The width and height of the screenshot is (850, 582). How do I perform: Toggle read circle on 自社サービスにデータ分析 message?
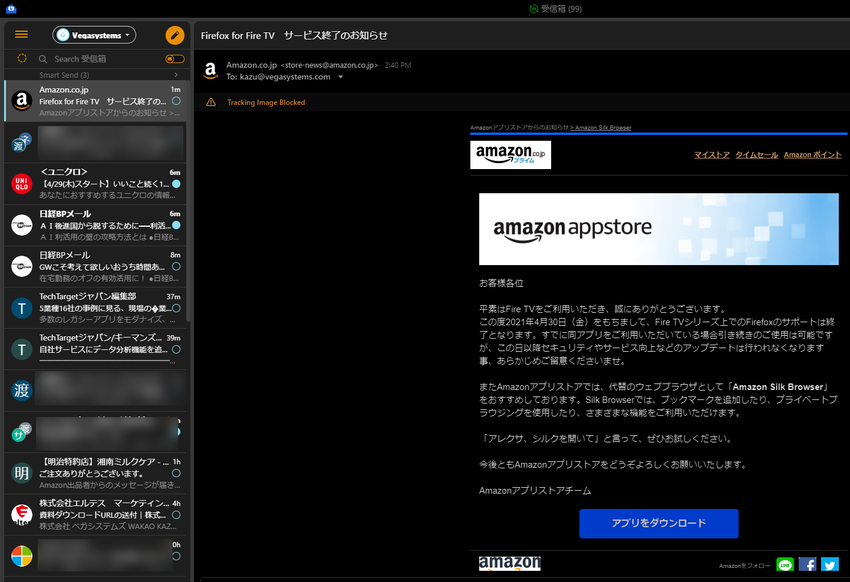pos(176,350)
